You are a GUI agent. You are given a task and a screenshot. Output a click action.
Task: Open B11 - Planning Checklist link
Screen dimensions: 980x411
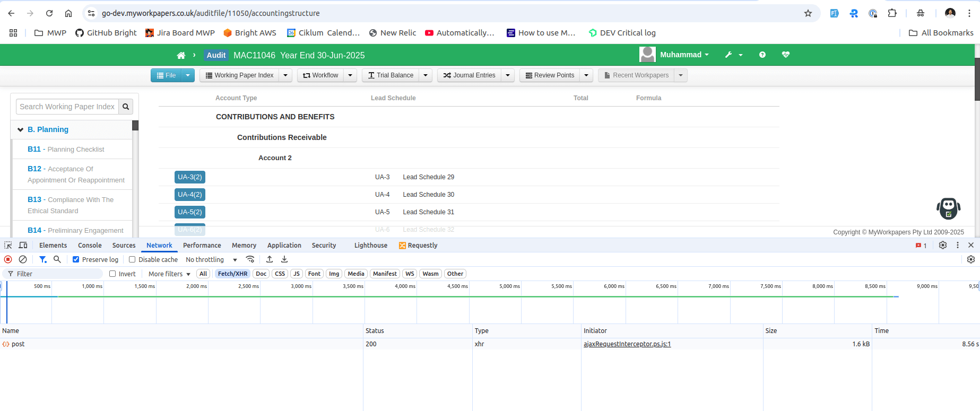(x=66, y=149)
